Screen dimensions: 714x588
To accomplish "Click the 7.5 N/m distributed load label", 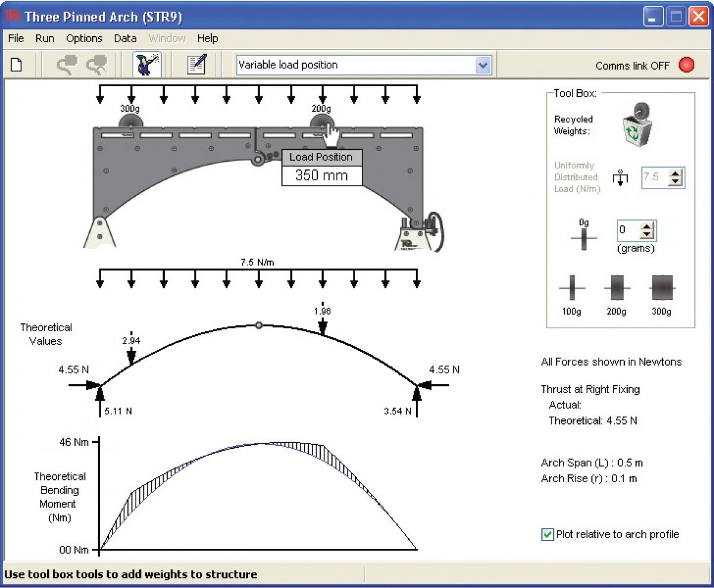I will pyautogui.click(x=257, y=262).
